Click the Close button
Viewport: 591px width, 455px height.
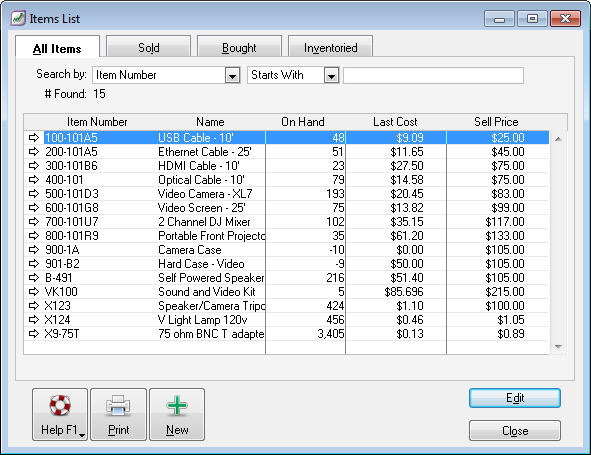pyautogui.click(x=515, y=430)
